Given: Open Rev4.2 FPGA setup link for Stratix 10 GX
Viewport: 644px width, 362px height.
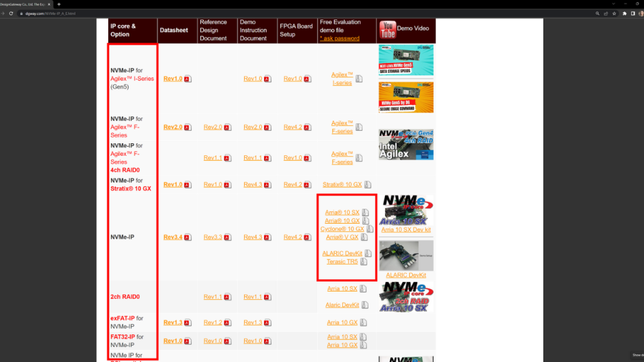Looking at the screenshot, I should point(293,185).
